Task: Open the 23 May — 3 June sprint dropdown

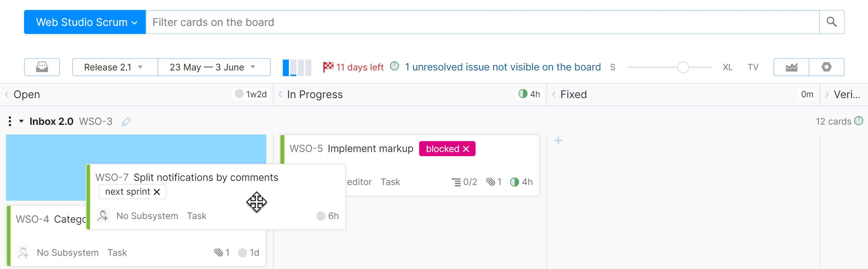Action: tap(213, 67)
